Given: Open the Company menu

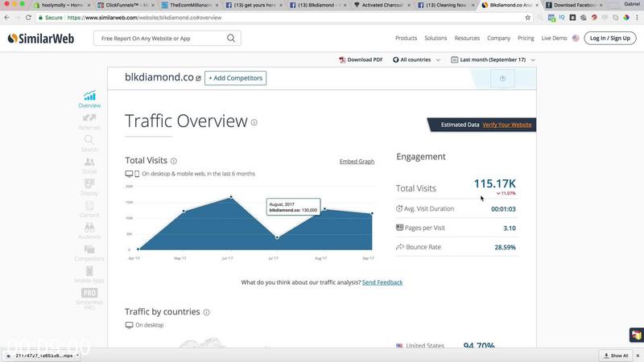Looking at the screenshot, I should [498, 38].
